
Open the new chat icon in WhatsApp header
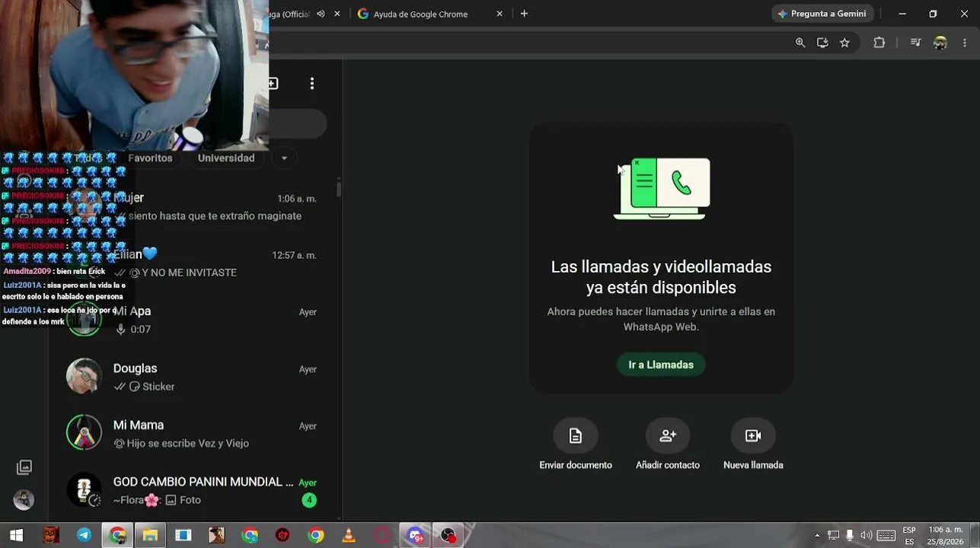coord(273,83)
